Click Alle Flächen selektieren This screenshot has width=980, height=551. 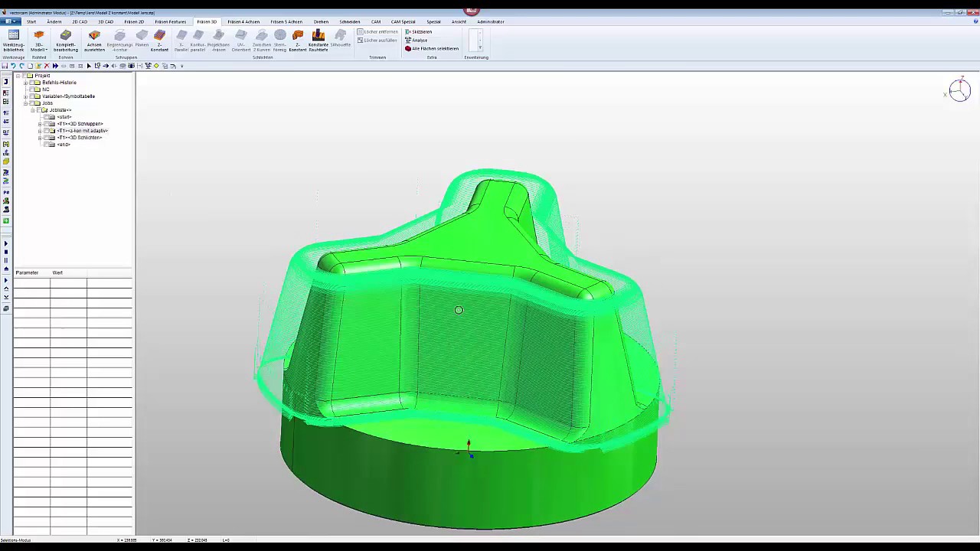432,48
